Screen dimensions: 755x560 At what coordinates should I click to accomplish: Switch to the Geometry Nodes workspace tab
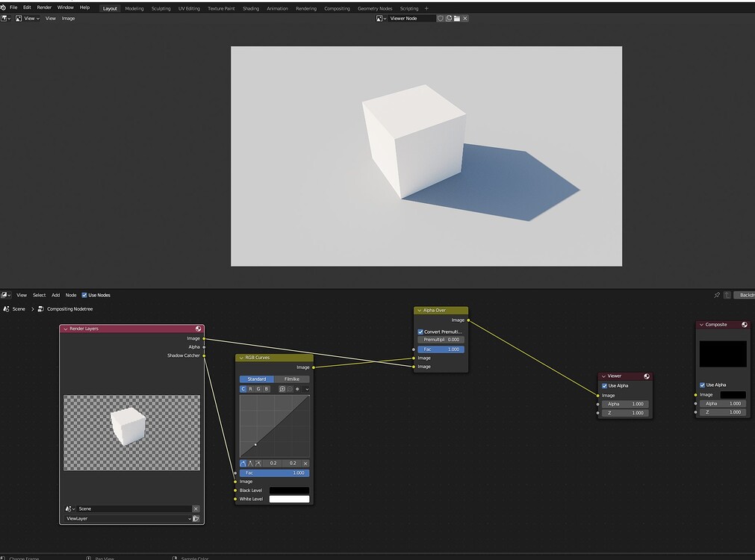point(375,9)
